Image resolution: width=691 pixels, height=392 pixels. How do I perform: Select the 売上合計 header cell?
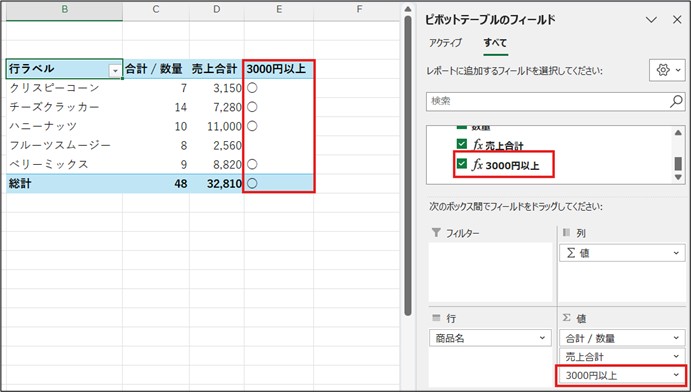point(217,69)
